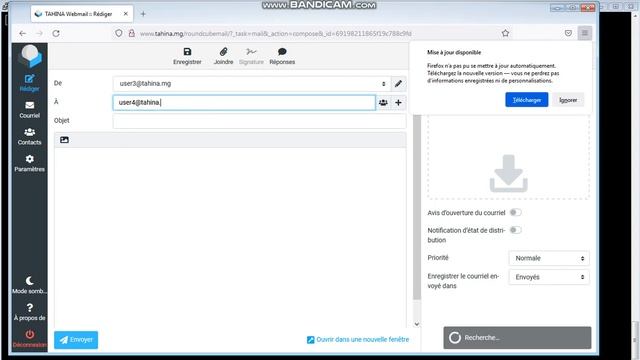
Task: Open the Envoyés save folder dropdown
Action: pos(549,277)
